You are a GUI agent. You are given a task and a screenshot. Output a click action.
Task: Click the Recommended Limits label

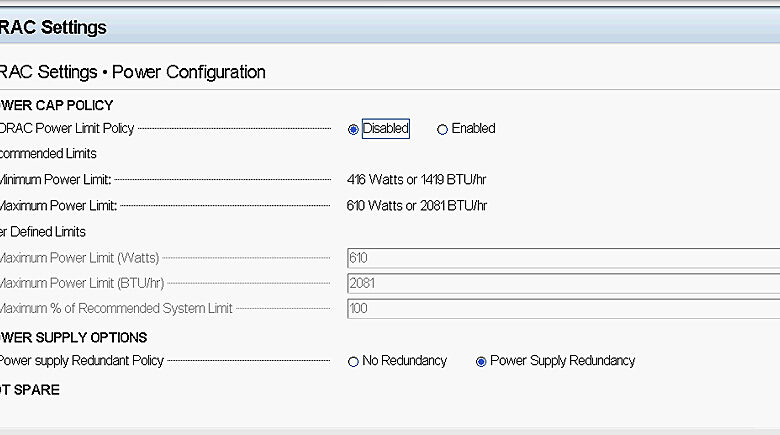tap(48, 153)
